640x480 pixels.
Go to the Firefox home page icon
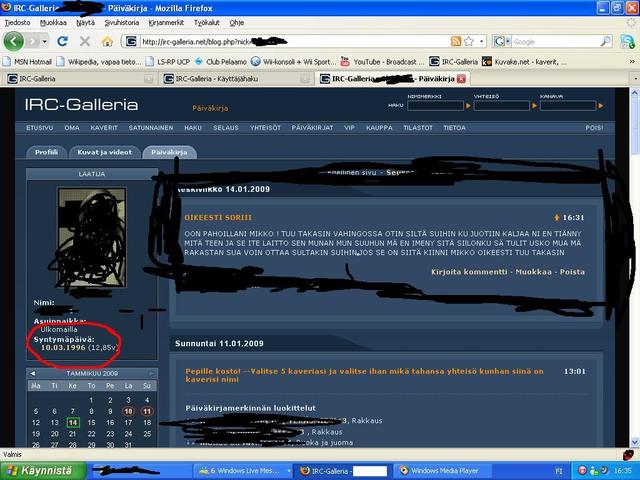pos(107,42)
